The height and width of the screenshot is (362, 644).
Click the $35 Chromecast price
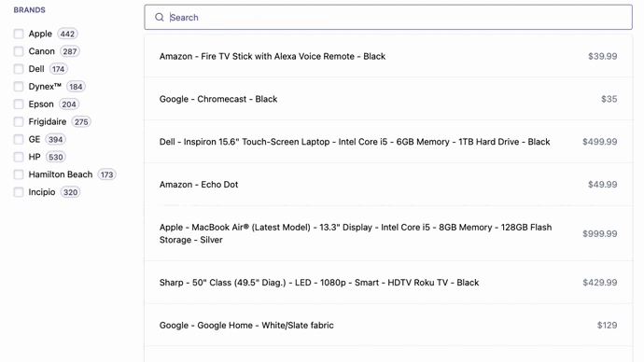pos(609,99)
